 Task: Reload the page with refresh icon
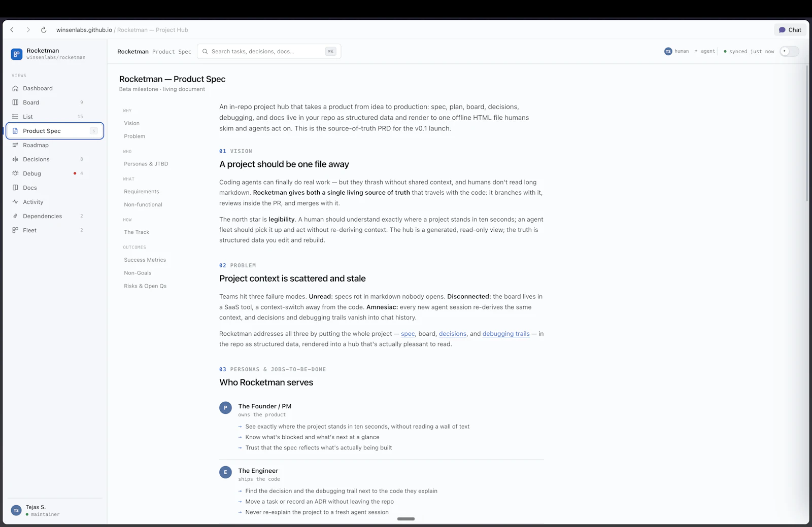(x=44, y=30)
